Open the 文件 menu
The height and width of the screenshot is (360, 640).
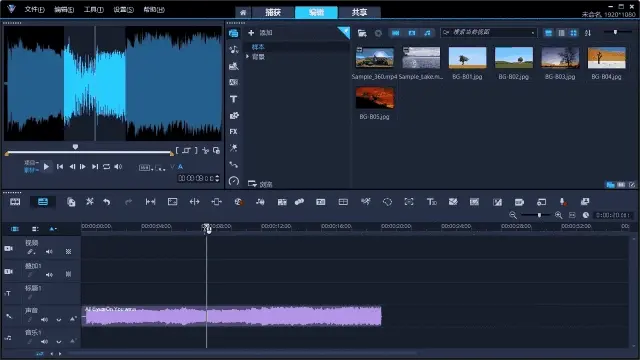tap(34, 9)
